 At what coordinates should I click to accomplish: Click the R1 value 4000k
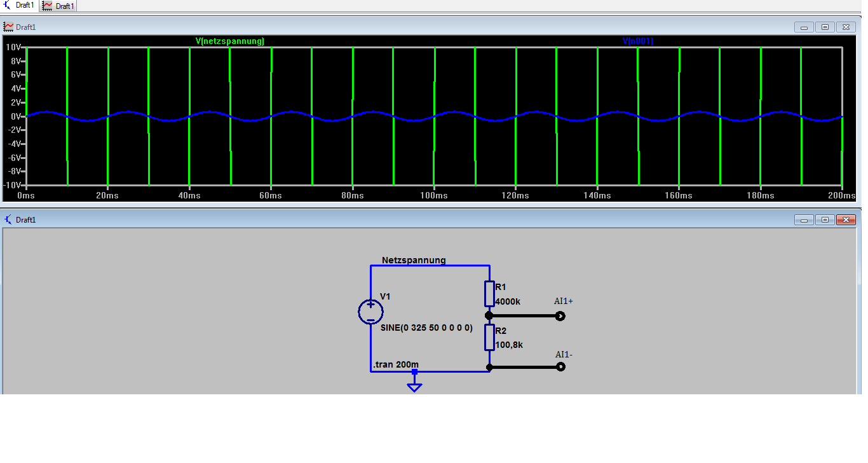click(x=508, y=301)
